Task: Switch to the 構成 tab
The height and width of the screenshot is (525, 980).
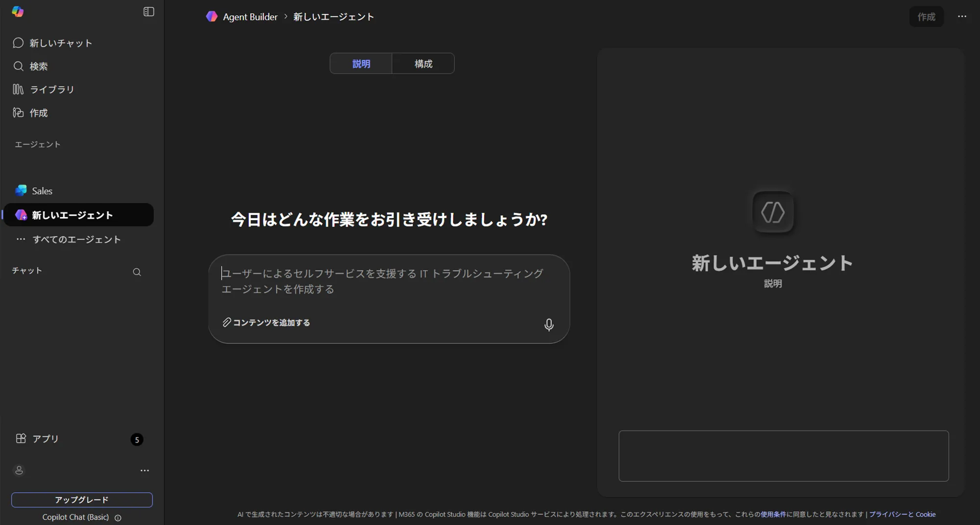Action: click(x=423, y=64)
